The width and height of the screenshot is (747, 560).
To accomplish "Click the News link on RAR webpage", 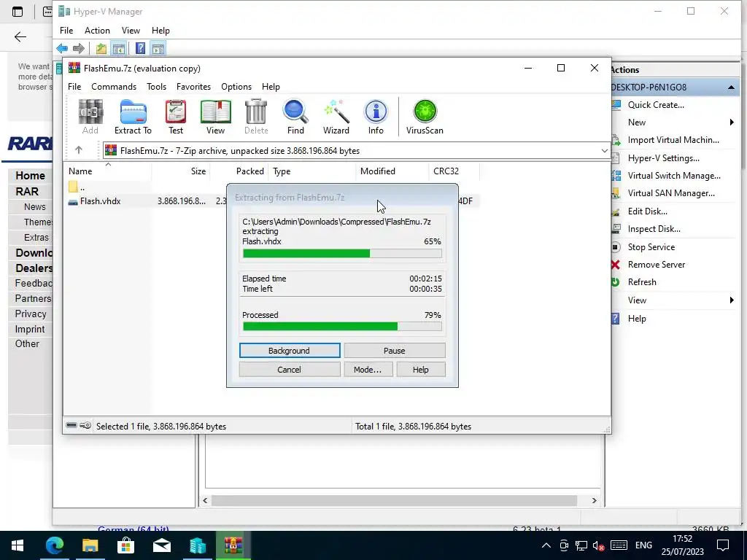I will click(35, 206).
